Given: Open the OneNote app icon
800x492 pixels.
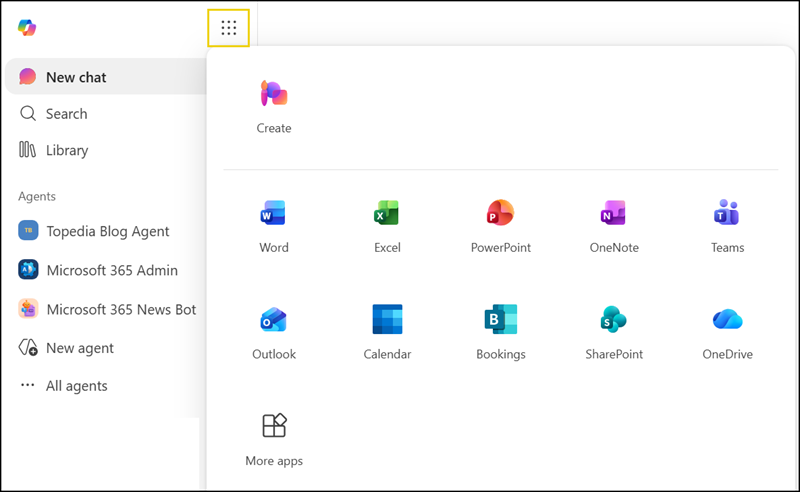Looking at the screenshot, I should click(614, 213).
